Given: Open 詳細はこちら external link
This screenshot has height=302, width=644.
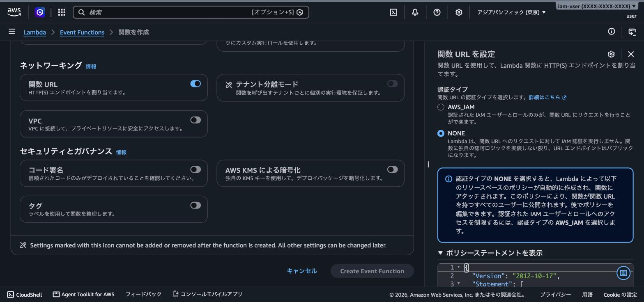Looking at the screenshot, I should point(547,97).
